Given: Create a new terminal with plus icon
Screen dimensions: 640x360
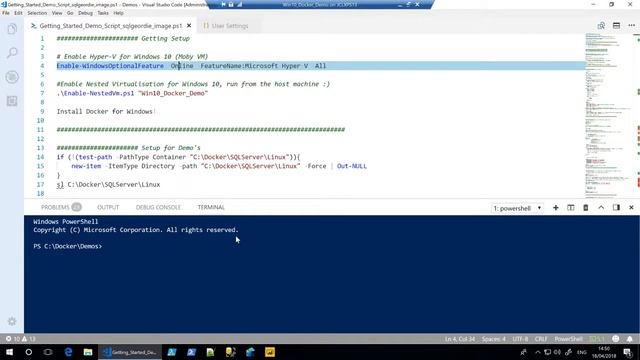Looking at the screenshot, I should (x=556, y=208).
